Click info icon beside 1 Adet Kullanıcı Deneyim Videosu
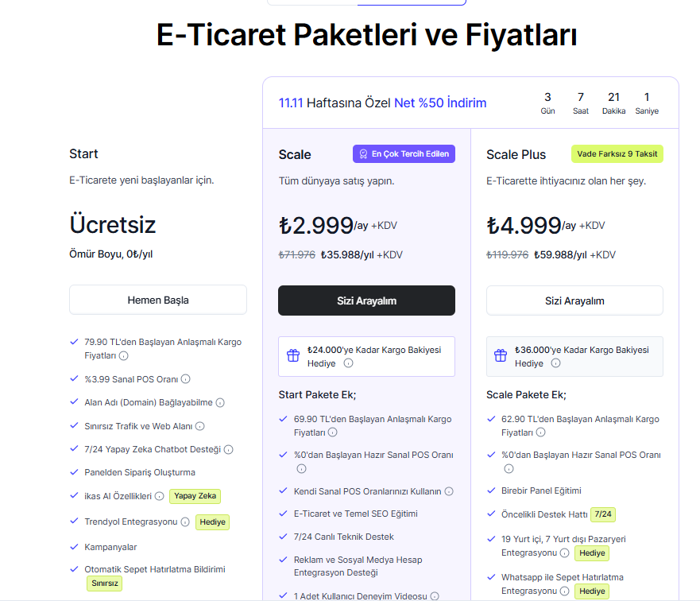This screenshot has width=700, height=601. point(435,596)
